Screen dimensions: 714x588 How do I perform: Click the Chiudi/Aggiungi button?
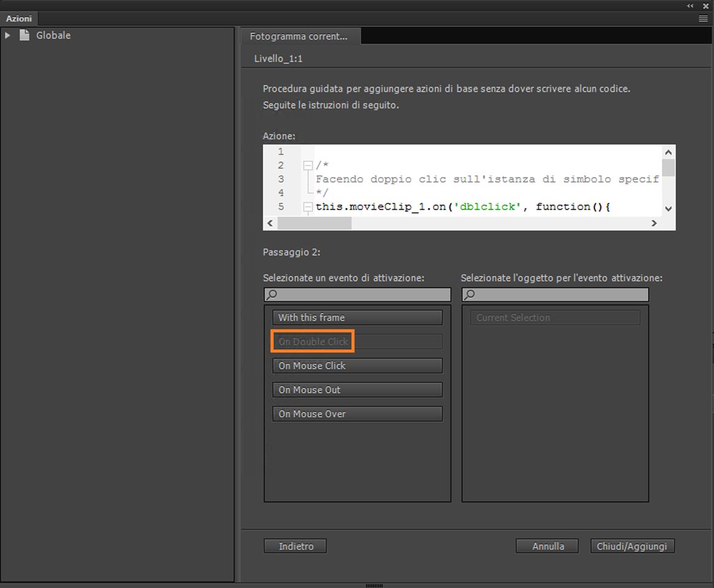pos(632,546)
